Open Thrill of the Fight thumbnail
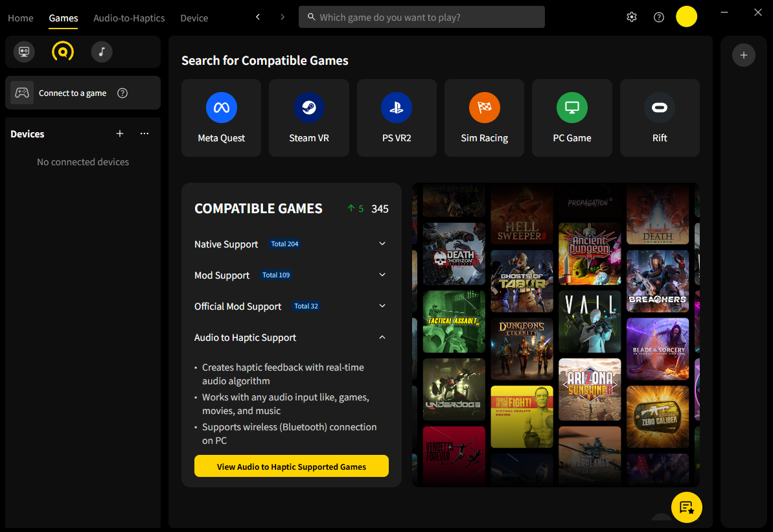The width and height of the screenshot is (773, 532). pos(522,417)
